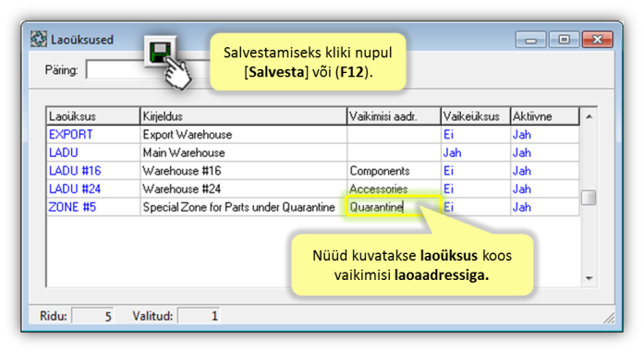Image resolution: width=644 pixels, height=353 pixels.
Task: Toggle Vaikeüksus value Jah for LADU
Action: click(452, 152)
